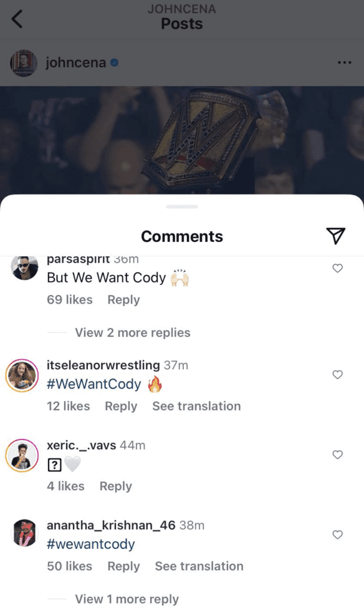Like xeric._.vavs comment with heart

(338, 455)
